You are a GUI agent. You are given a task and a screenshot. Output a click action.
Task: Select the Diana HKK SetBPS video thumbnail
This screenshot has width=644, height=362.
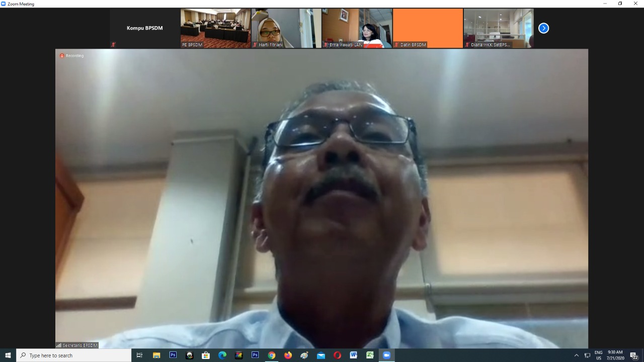click(499, 28)
